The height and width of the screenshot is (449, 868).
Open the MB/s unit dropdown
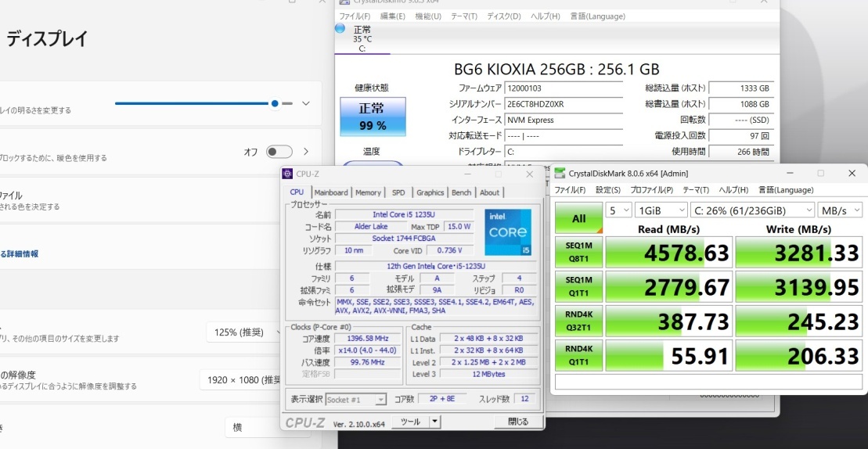tap(840, 210)
